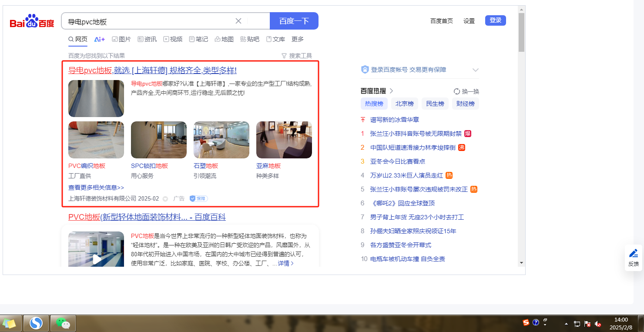Click the scrollbar up arrow
644x332 pixels.
[x=521, y=9]
